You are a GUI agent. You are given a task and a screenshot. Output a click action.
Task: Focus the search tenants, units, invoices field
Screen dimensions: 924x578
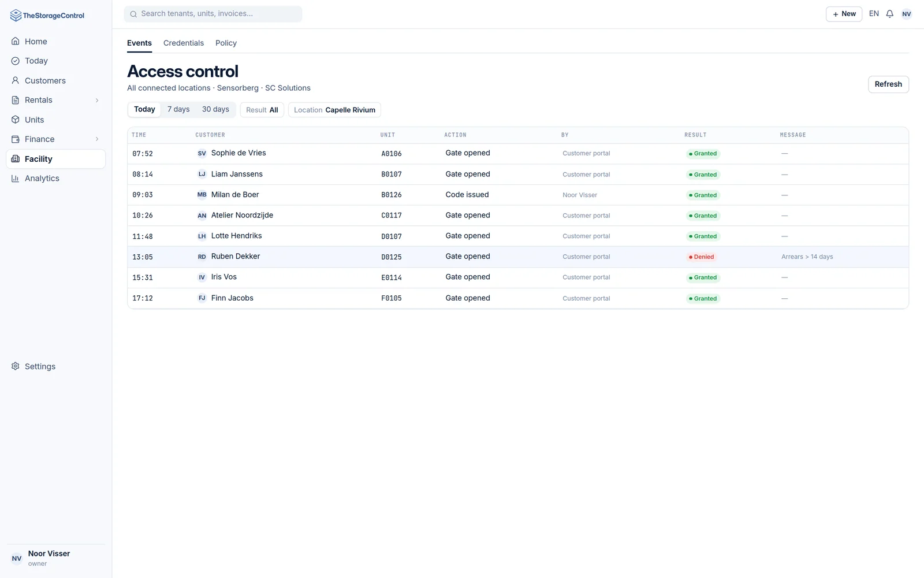coord(213,14)
